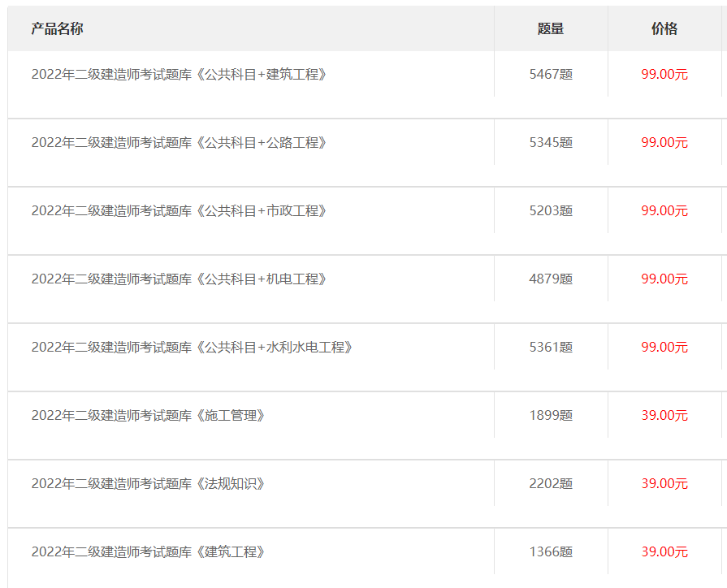This screenshot has width=727, height=588.
Task: Click the 1366题 quantity cell
Action: 551,552
